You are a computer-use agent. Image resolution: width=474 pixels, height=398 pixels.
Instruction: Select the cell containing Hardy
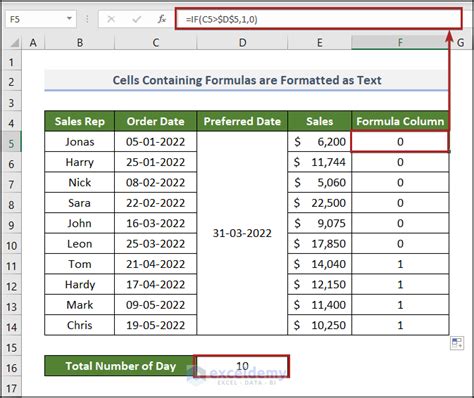(80, 284)
